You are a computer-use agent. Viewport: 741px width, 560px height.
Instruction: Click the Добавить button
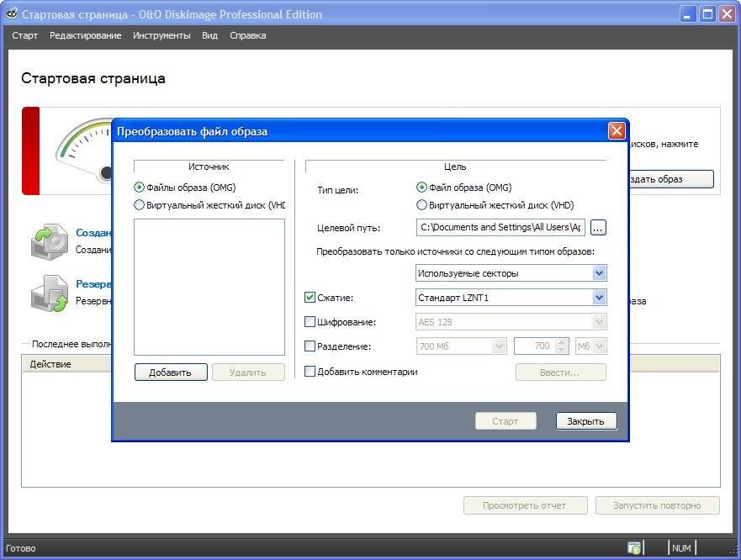click(x=171, y=372)
